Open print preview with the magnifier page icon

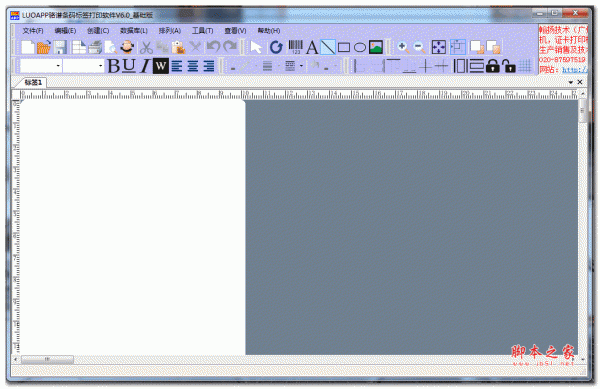[x=111, y=47]
